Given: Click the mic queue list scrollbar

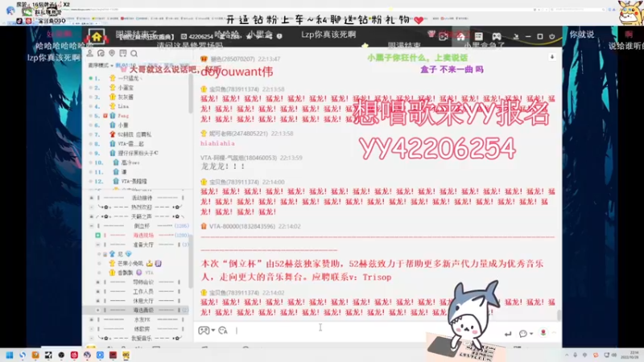Looking at the screenshot, I should 191,94.
